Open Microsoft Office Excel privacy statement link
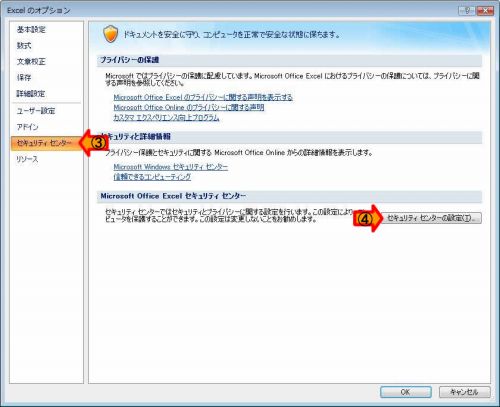Screen dimensions: 500x407 click(x=203, y=97)
